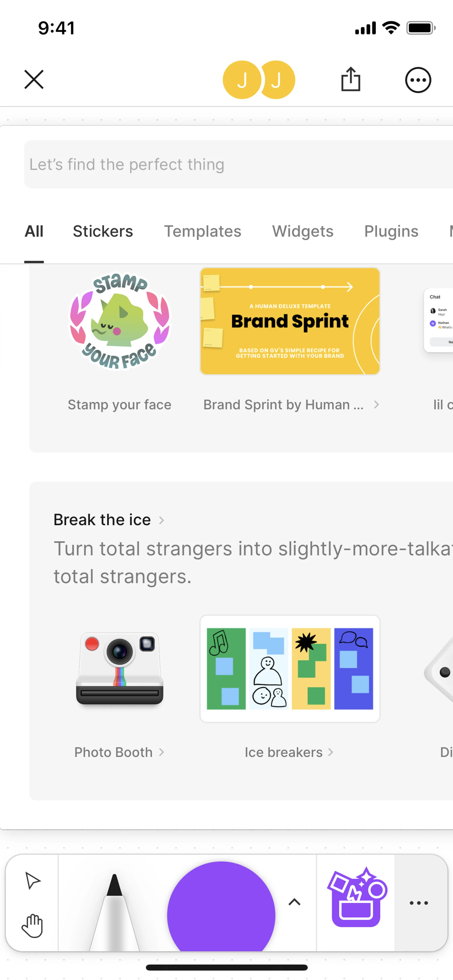
Task: Open the purple stickers and widgets toolbox
Action: pos(357,898)
